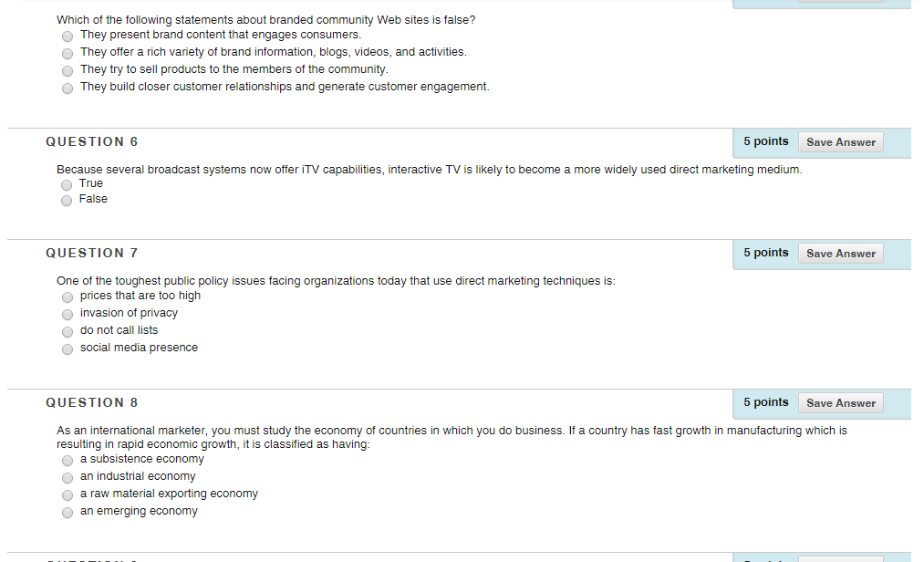Save Answer for Question 7

[x=840, y=254]
